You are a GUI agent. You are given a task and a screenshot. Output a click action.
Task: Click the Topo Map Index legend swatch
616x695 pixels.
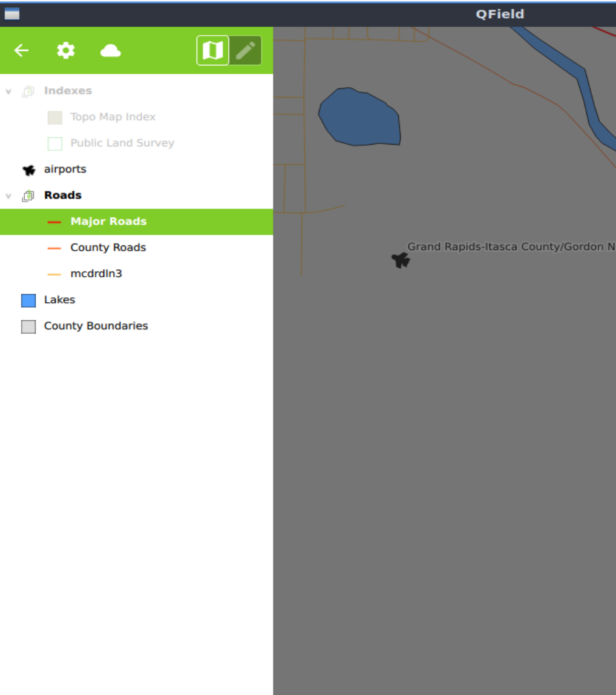[x=55, y=117]
